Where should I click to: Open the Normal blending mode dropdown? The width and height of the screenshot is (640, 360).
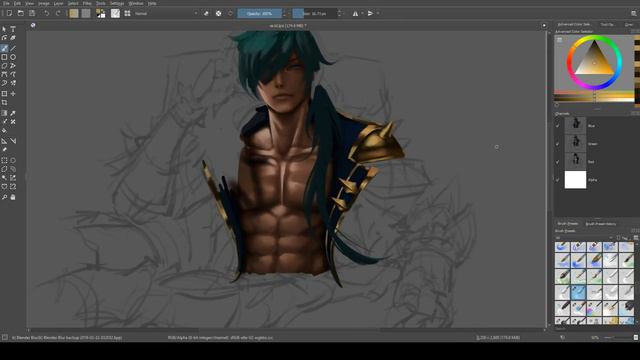point(166,13)
